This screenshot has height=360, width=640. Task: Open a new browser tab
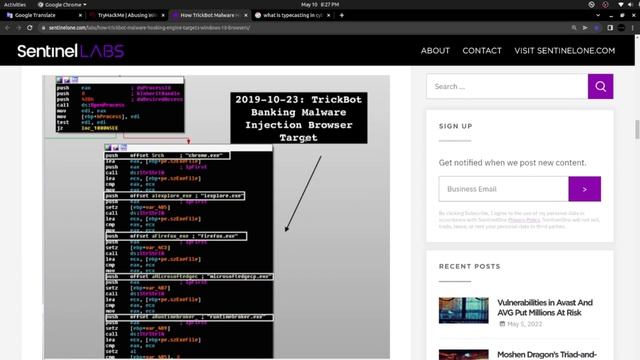point(342,15)
